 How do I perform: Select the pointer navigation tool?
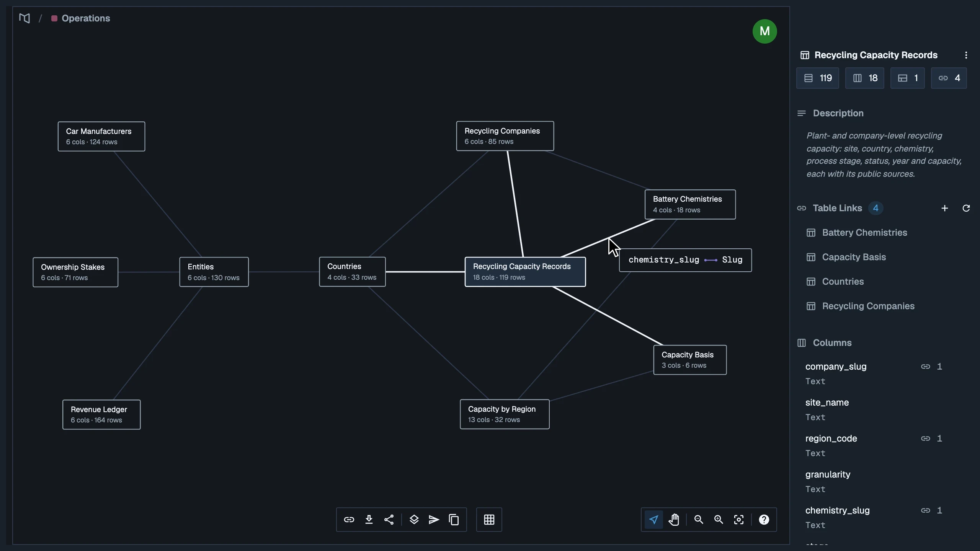point(653,520)
